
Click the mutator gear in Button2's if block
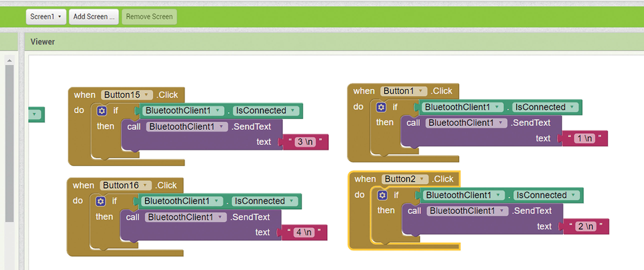click(382, 195)
